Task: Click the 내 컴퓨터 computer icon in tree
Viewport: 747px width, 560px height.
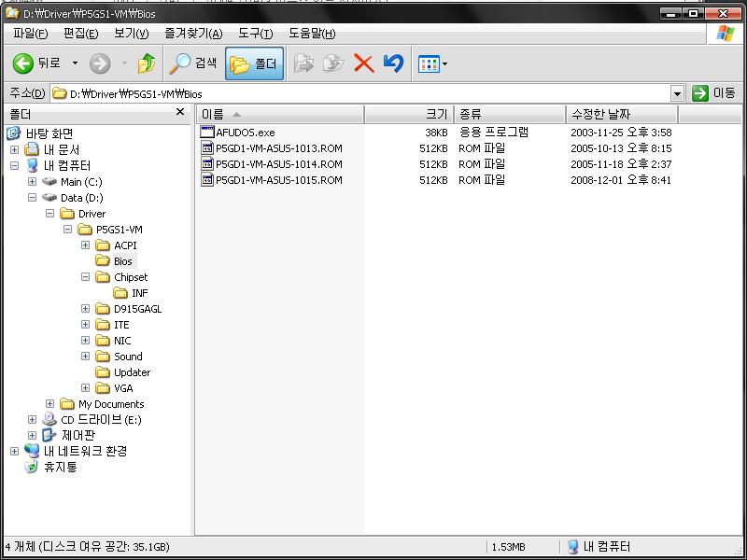Action: pyautogui.click(x=32, y=165)
